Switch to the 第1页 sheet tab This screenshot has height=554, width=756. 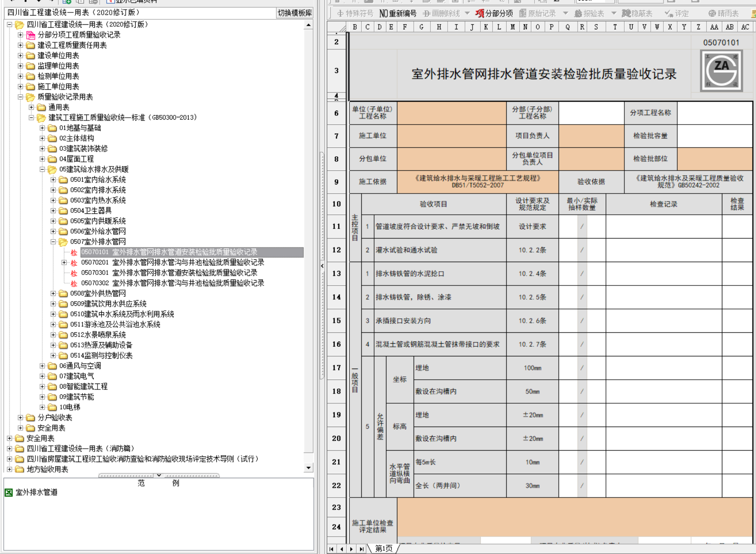(384, 549)
